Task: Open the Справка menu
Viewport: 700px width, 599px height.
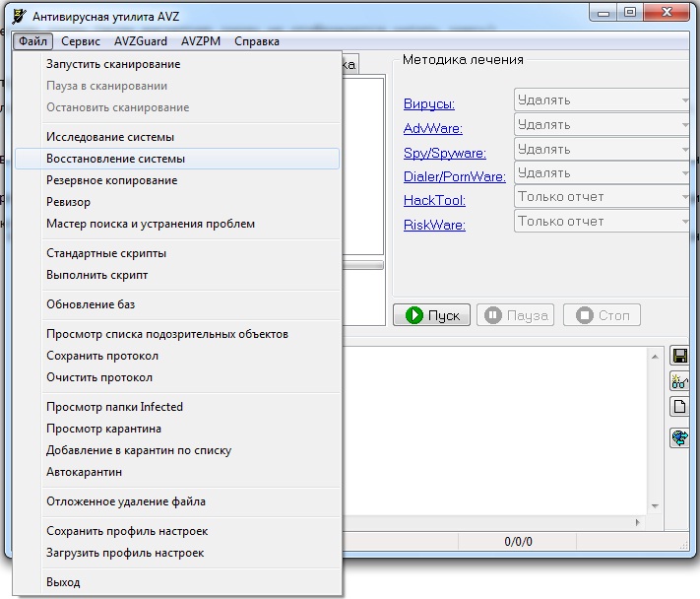Action: coord(257,41)
